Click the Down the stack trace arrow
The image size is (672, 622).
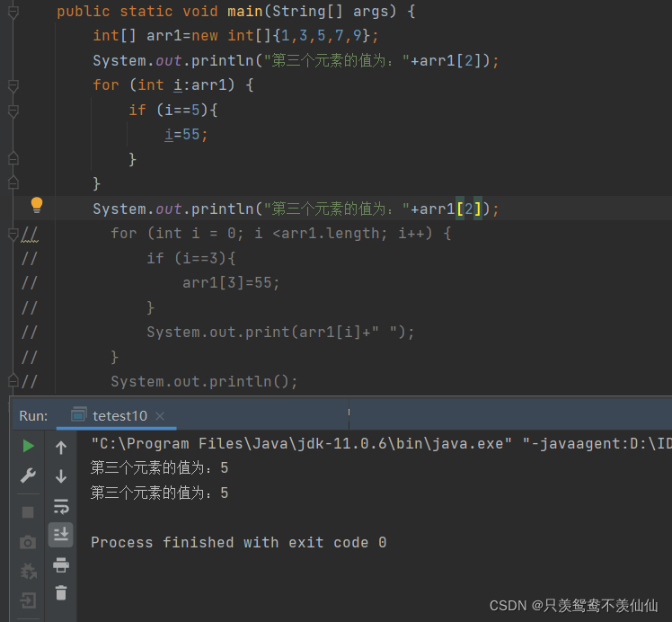[x=61, y=476]
